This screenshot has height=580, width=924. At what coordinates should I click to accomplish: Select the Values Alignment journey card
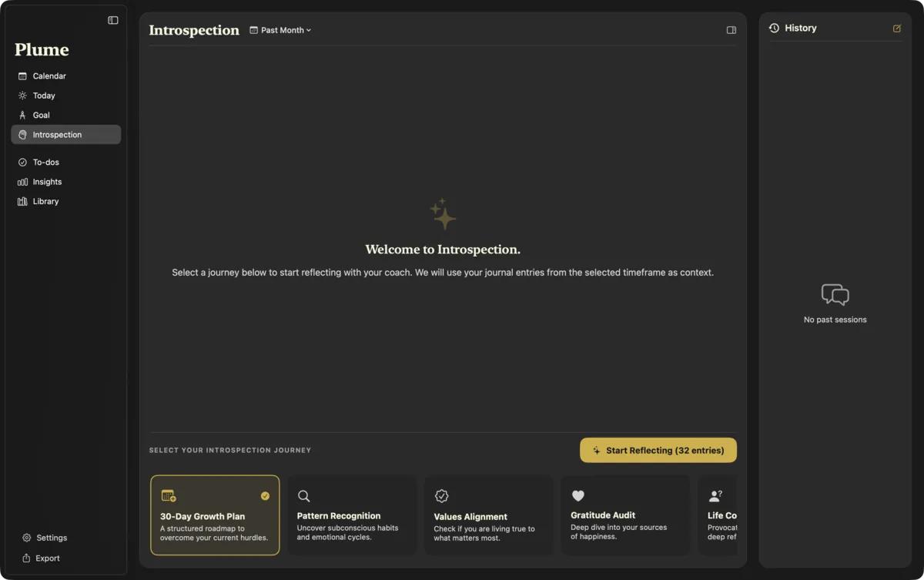(x=489, y=515)
